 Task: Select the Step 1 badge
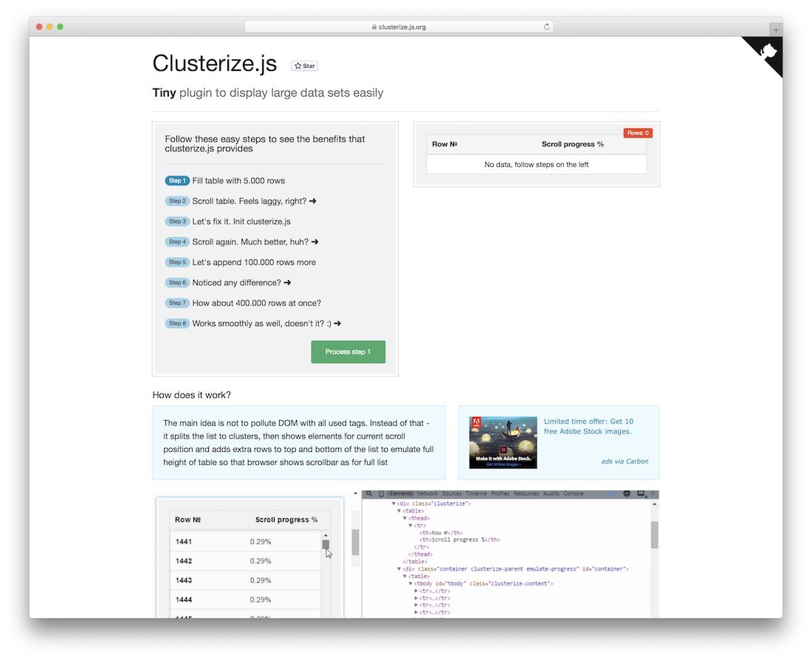[177, 181]
